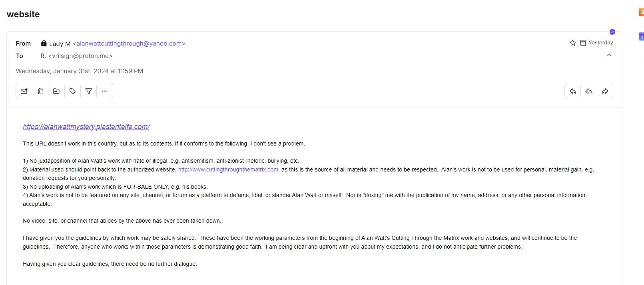Forward this email with arrow icon
Viewport: 644px width, 285px height.
point(605,91)
